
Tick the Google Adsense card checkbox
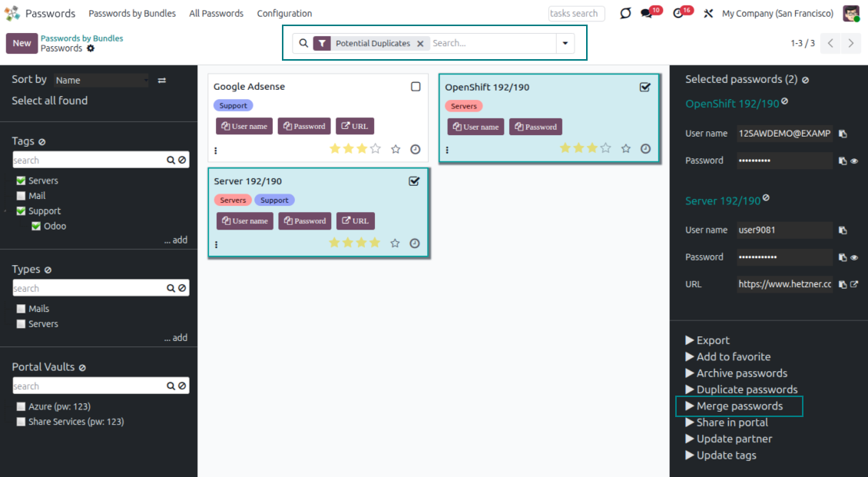[416, 87]
